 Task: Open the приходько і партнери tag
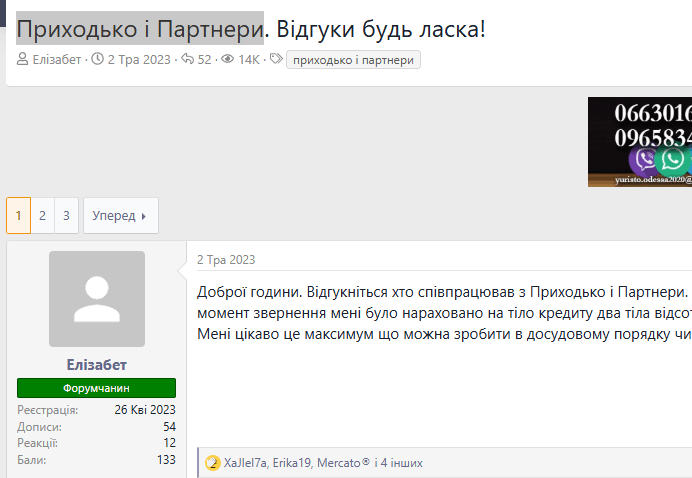[x=353, y=60]
